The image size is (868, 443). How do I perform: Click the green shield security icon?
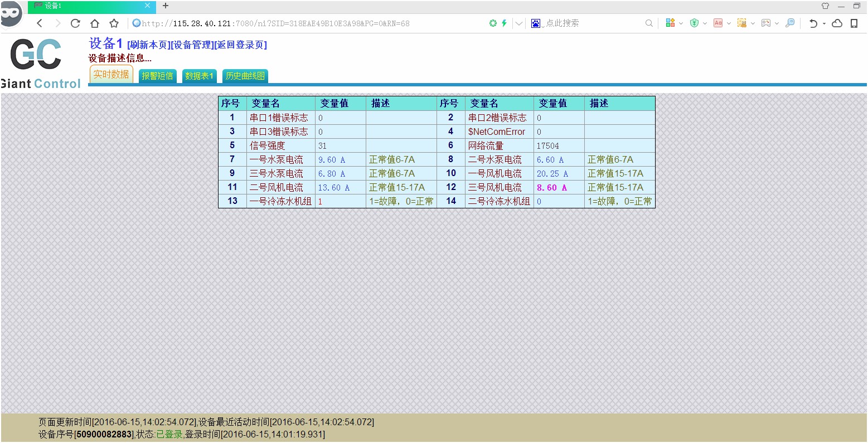694,23
